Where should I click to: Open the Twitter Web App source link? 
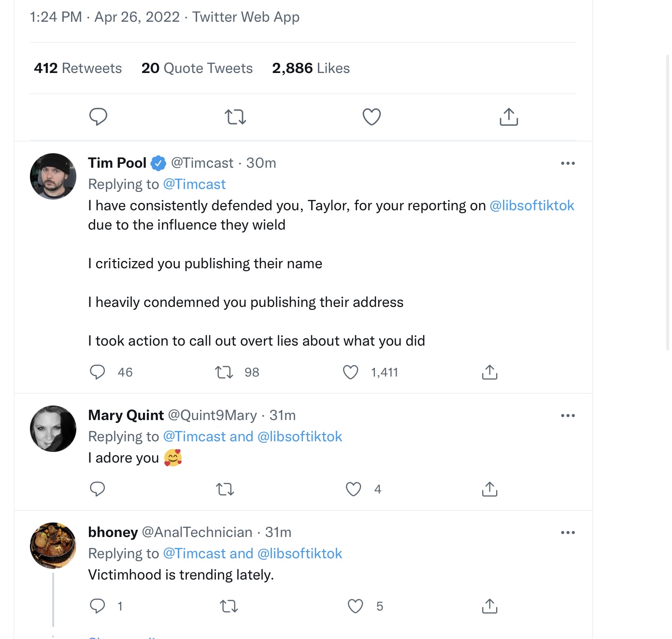click(246, 17)
